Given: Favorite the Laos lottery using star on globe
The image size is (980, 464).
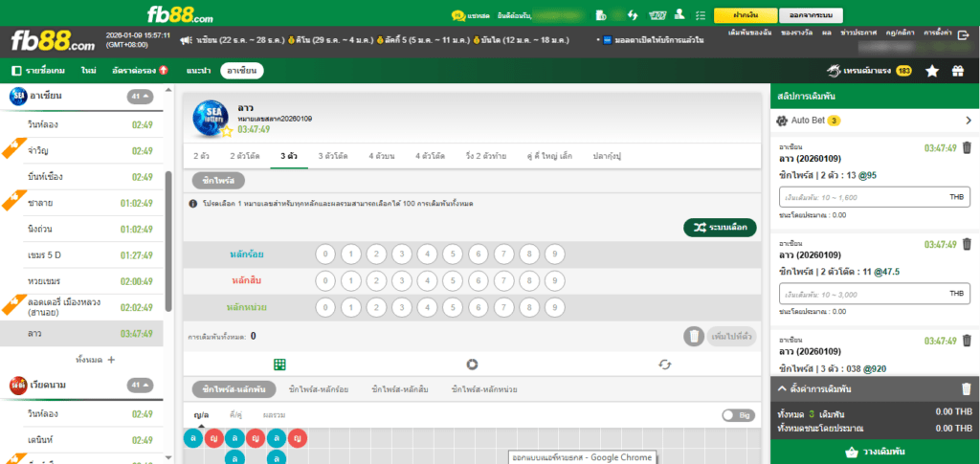Looking at the screenshot, I should (227, 130).
